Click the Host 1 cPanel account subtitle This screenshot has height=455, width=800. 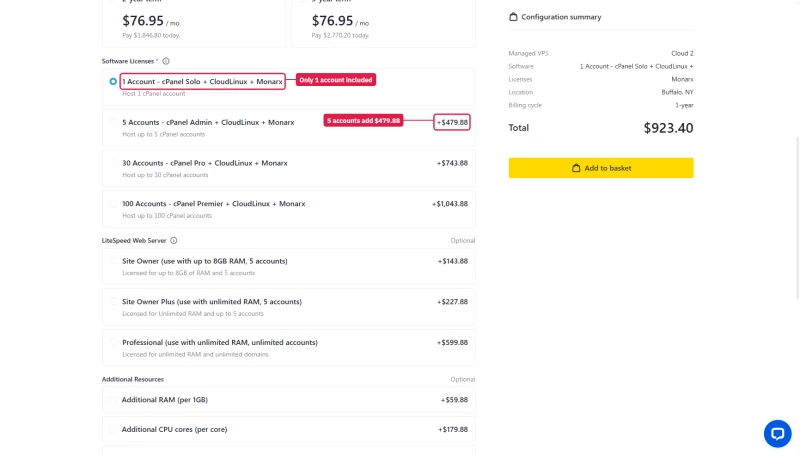(154, 94)
